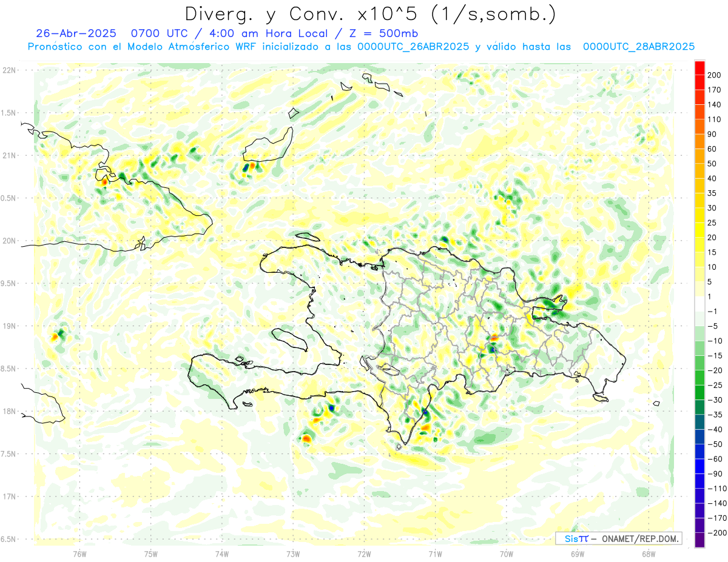Click the '19N' latitude label
728x562 pixels.
click(9, 326)
